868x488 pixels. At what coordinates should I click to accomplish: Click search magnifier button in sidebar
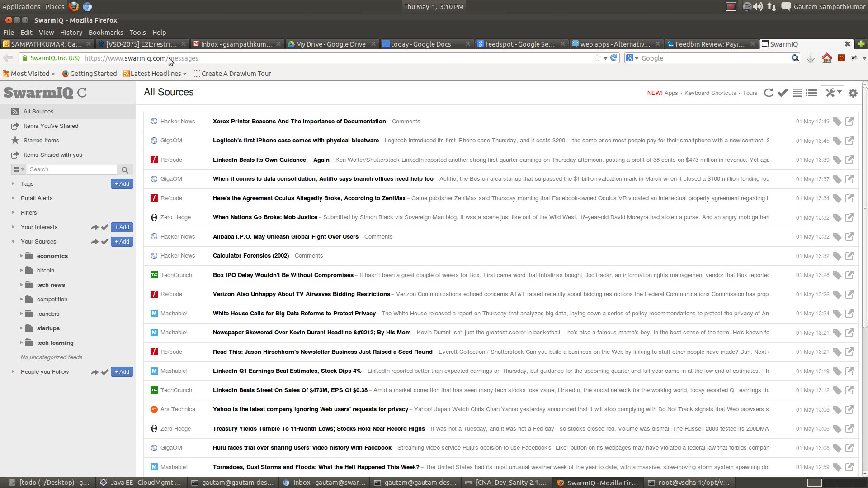click(125, 169)
